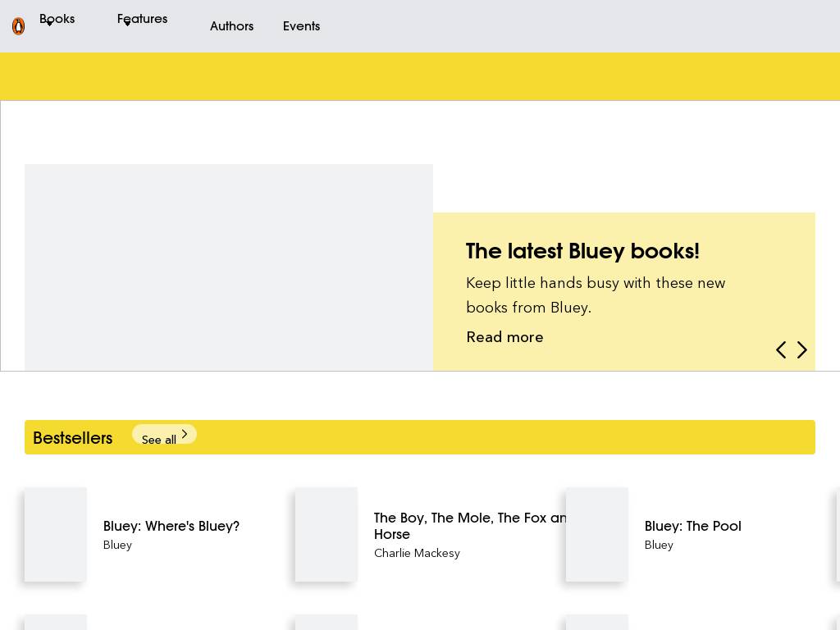The width and height of the screenshot is (840, 630).
Task: Advance to next carousel slide
Action: pos(802,350)
